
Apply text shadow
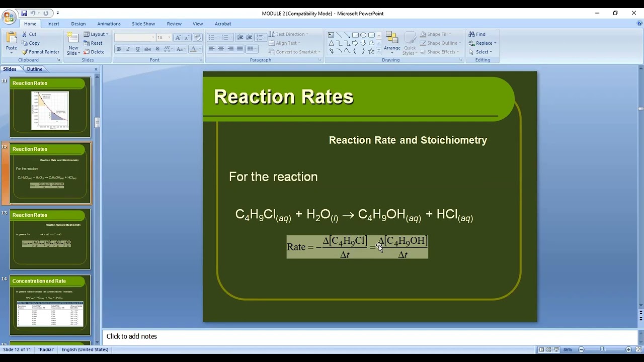(157, 49)
